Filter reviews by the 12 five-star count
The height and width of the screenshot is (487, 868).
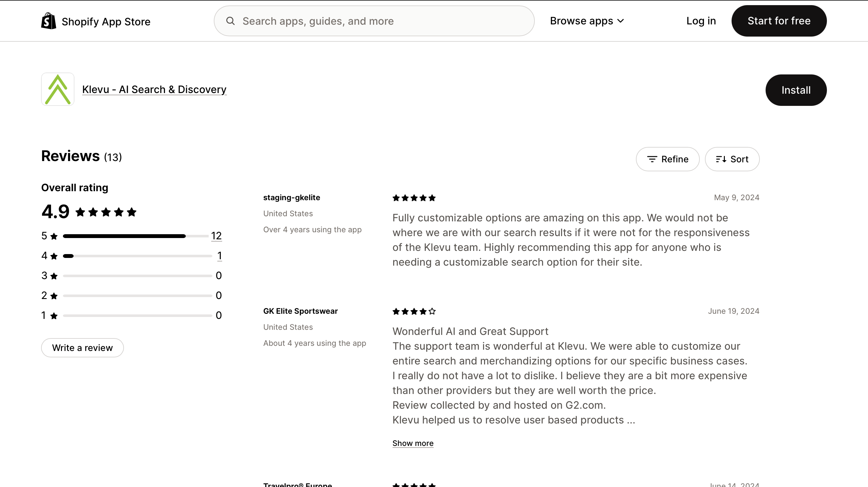pos(216,236)
